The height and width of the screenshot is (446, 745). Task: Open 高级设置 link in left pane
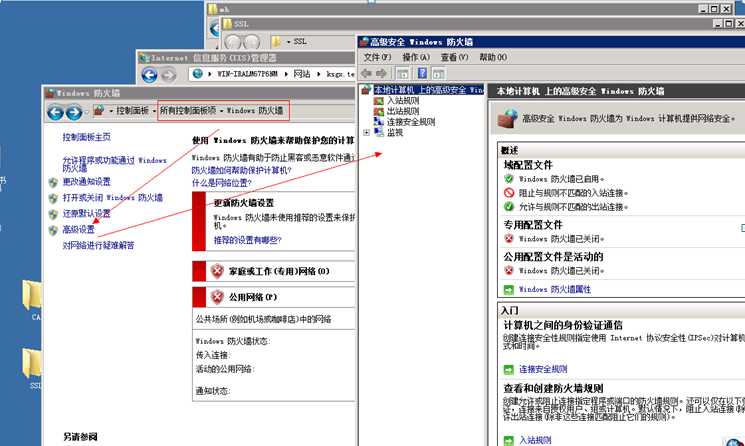(78, 230)
